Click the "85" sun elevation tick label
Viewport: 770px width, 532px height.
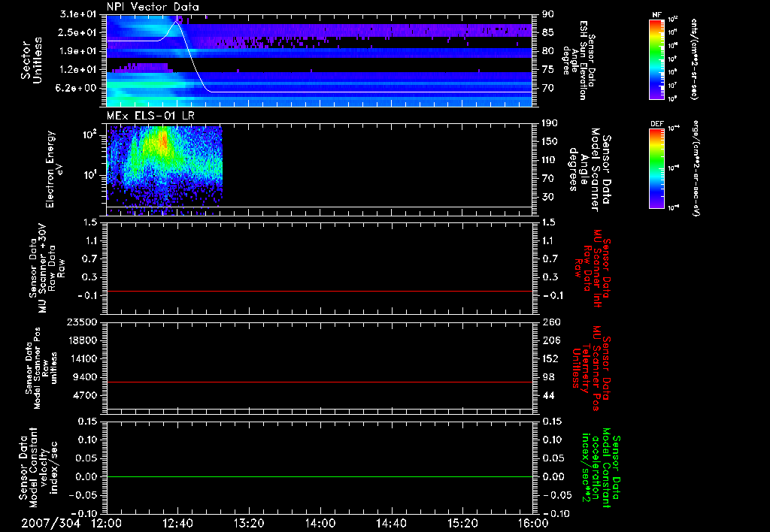548,32
